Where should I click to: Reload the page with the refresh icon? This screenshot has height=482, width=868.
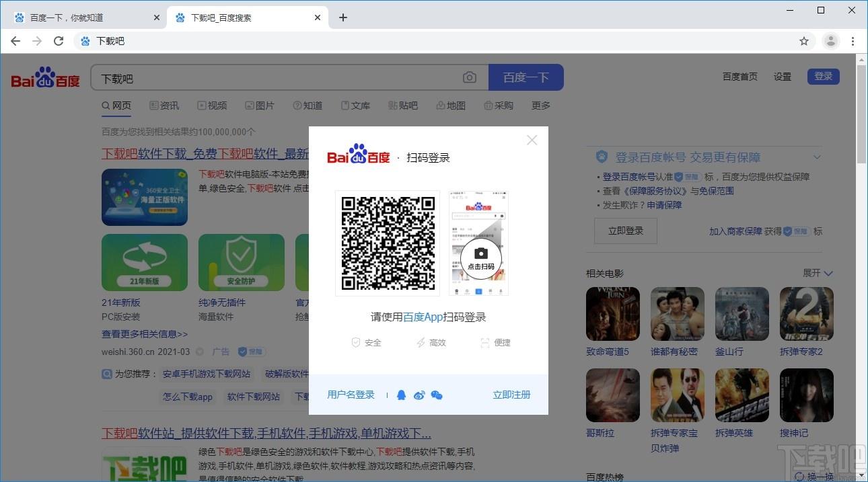59,41
